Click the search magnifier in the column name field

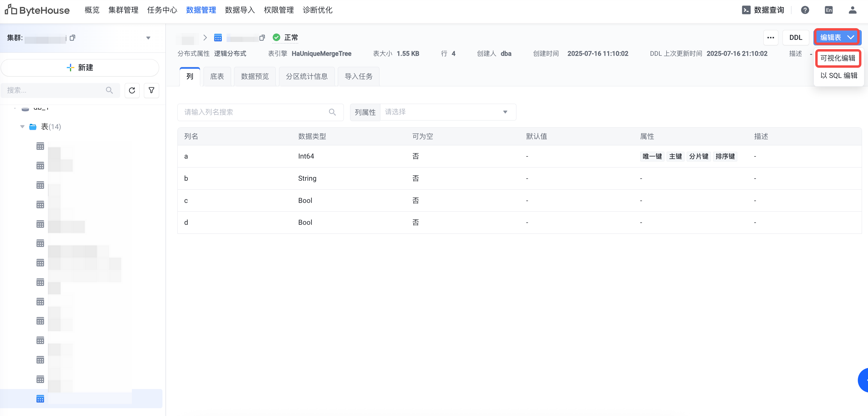(x=332, y=112)
